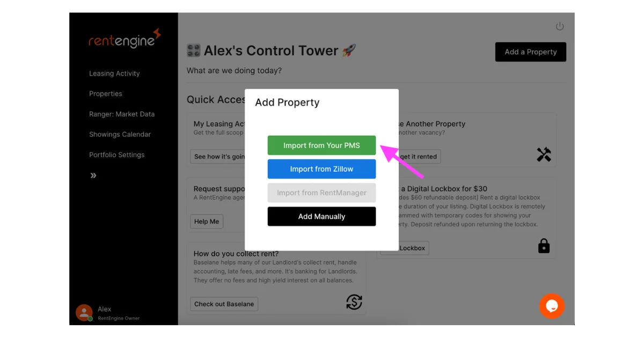The width and height of the screenshot is (644, 338).
Task: Open the orange chat support bubble
Action: tap(552, 306)
